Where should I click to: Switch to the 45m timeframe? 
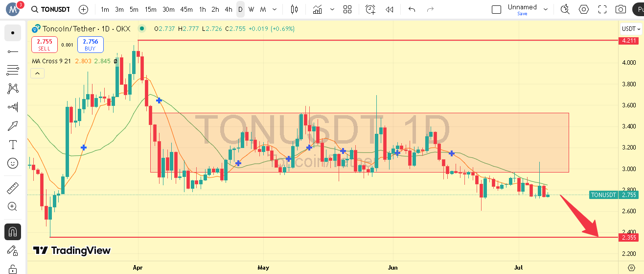click(x=186, y=9)
